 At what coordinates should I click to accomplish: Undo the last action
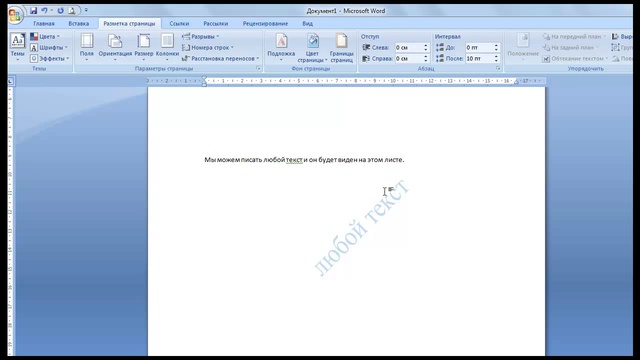click(44, 11)
